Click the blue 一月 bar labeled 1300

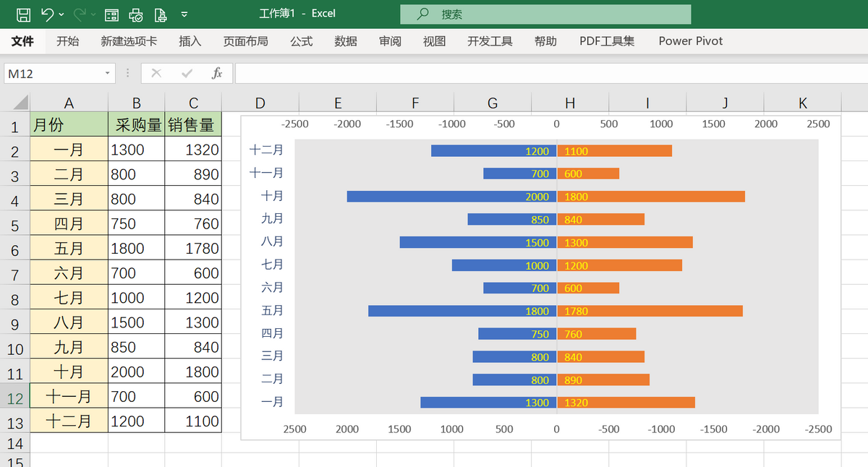[488, 403]
